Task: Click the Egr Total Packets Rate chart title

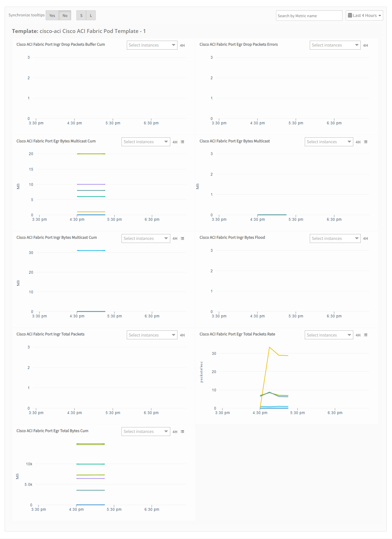Action: 237,334
